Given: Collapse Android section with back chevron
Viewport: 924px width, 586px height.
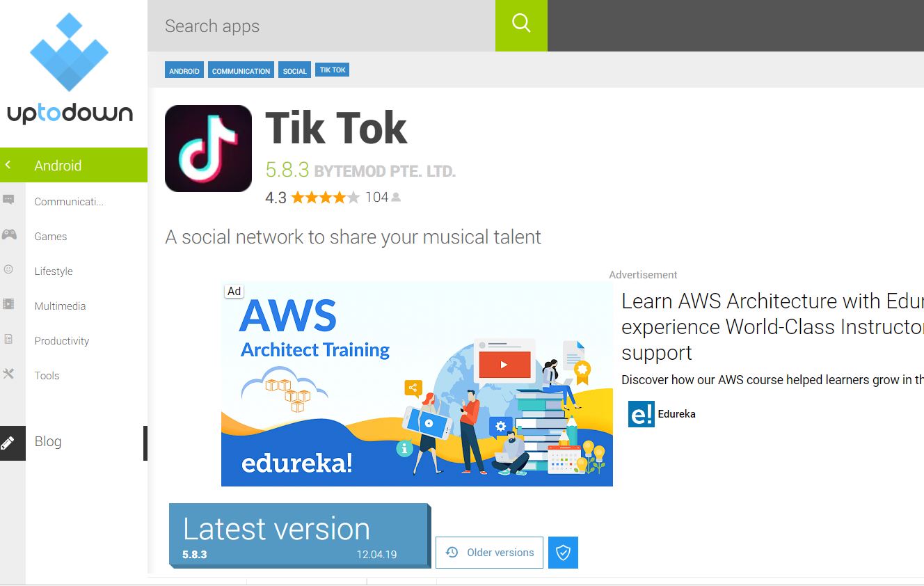Looking at the screenshot, I should pos(8,165).
